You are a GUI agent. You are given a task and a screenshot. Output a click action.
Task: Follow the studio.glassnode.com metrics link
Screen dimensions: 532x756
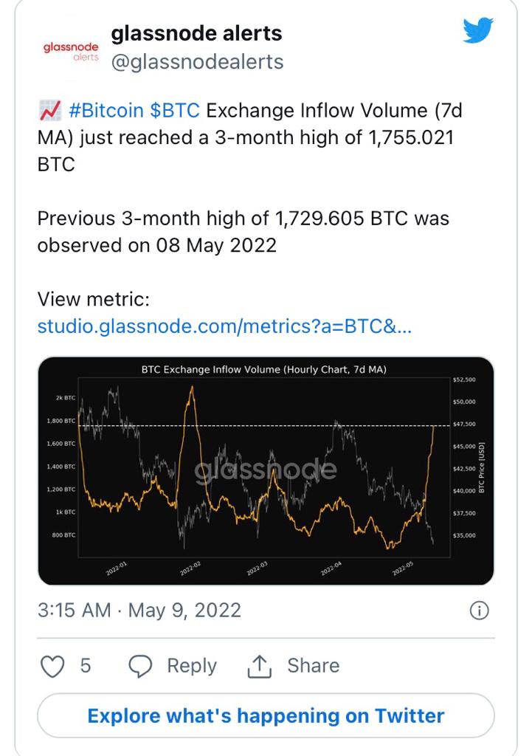(224, 326)
